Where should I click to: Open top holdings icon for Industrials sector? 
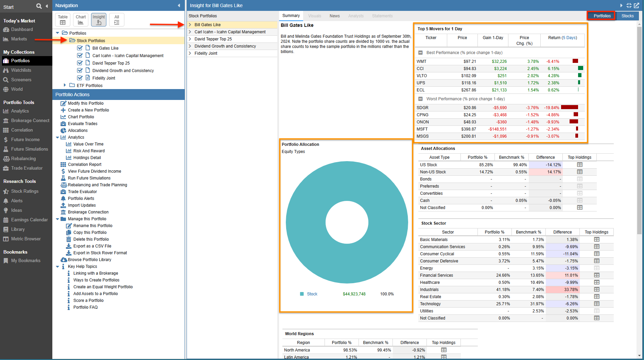tap(597, 290)
